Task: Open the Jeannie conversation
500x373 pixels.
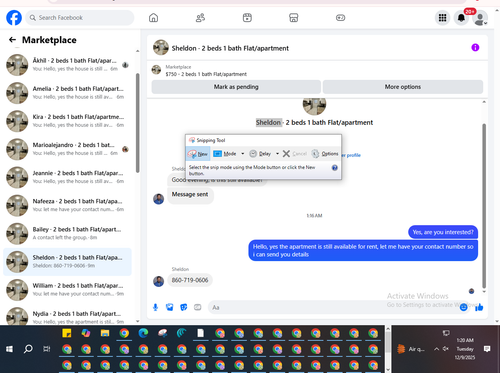Action: click(67, 177)
